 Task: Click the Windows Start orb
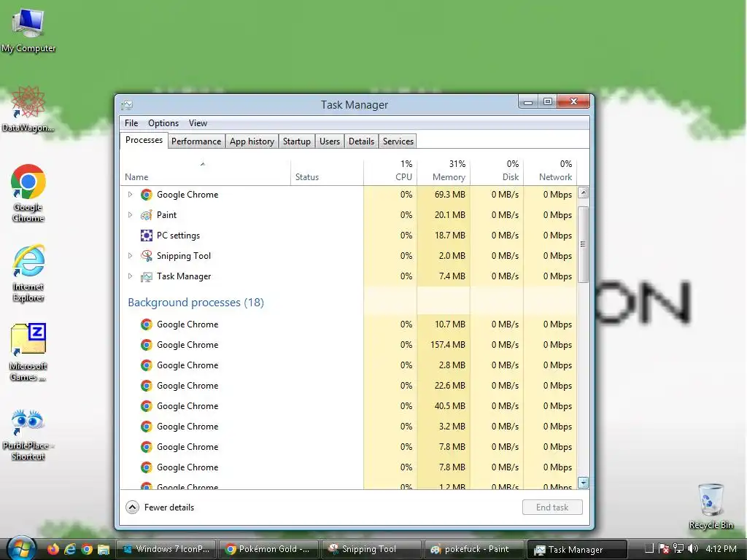21,548
